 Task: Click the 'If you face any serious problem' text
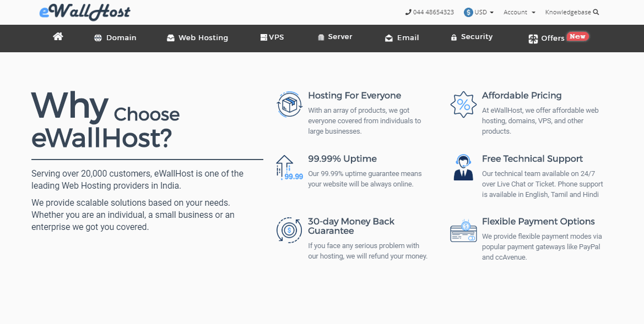367,251
